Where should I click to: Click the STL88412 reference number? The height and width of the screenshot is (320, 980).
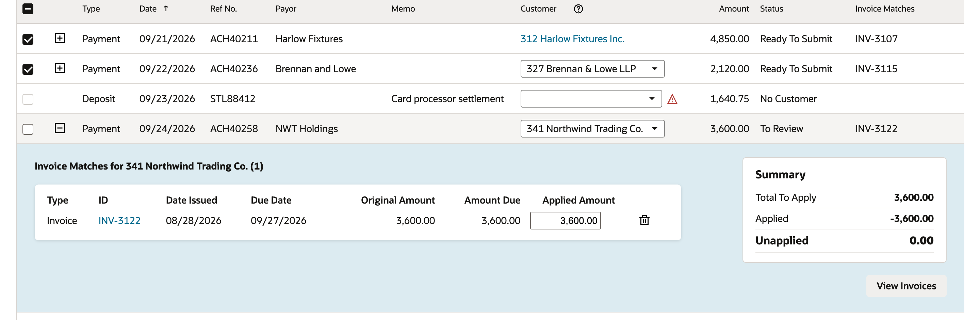pos(232,99)
